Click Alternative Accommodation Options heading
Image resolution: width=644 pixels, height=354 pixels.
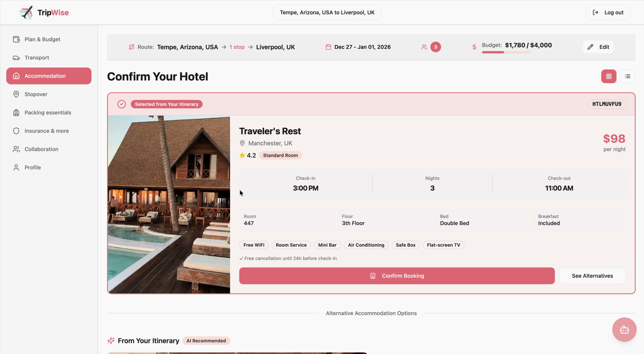tap(371, 313)
